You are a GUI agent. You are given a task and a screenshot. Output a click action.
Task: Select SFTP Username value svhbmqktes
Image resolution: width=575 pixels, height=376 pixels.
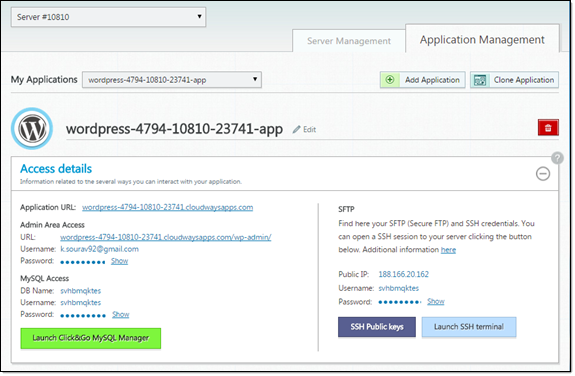coord(399,288)
